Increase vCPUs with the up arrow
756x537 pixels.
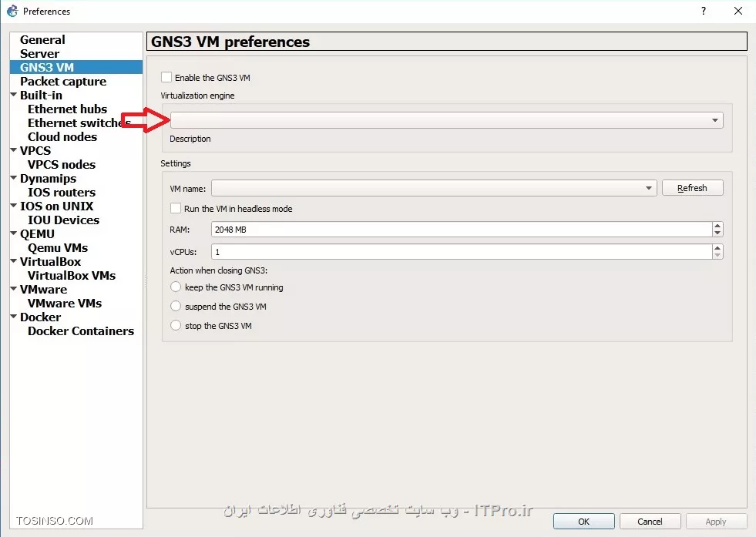[717, 248]
